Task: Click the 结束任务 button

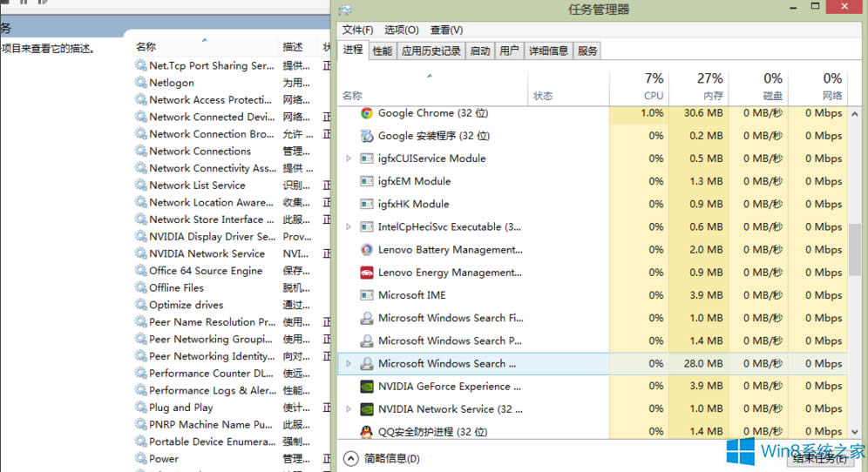Action: (817, 458)
